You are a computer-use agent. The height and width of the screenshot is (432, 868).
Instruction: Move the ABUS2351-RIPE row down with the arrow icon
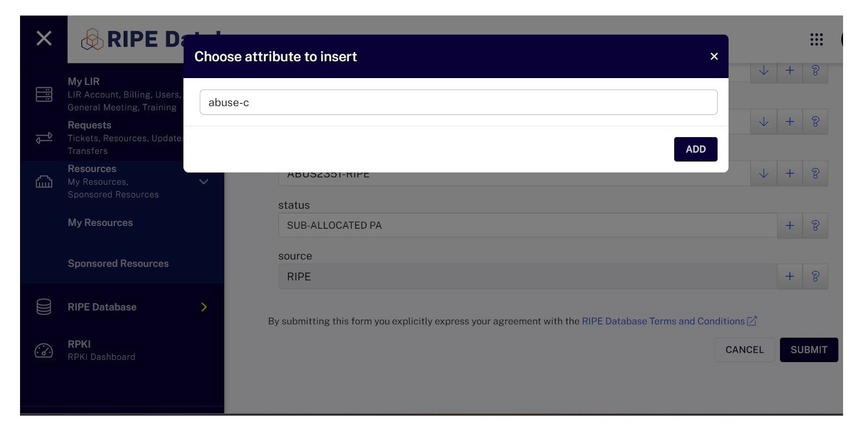763,173
